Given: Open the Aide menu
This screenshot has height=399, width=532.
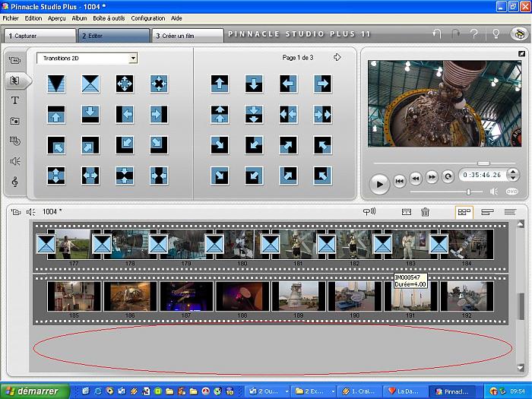Looking at the screenshot, I should 176,18.
